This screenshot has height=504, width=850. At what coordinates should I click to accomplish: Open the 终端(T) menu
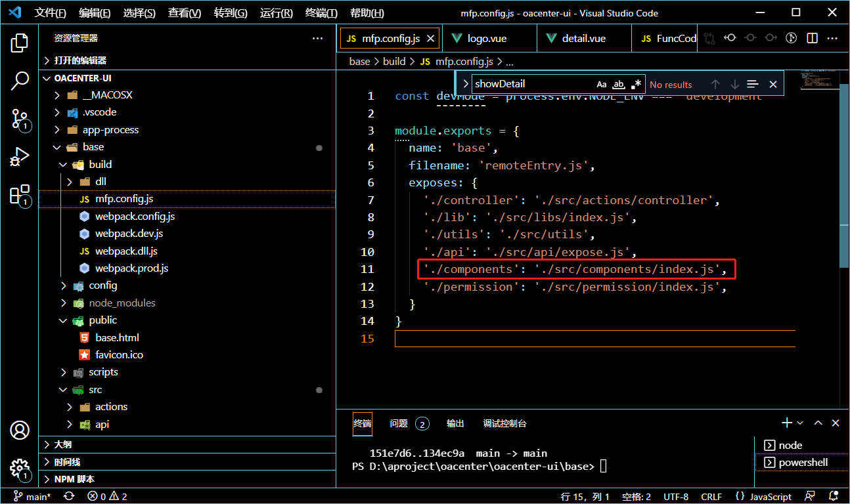click(322, 13)
